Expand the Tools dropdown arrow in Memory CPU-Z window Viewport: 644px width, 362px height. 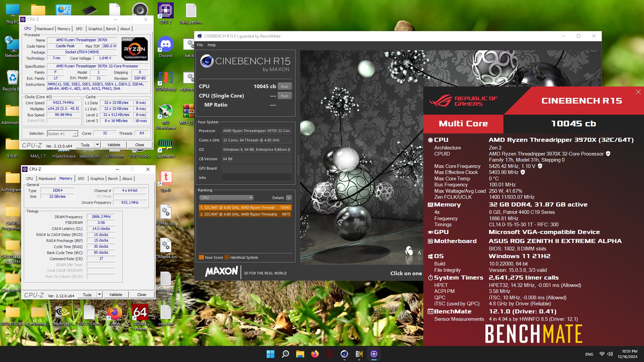(x=99, y=295)
